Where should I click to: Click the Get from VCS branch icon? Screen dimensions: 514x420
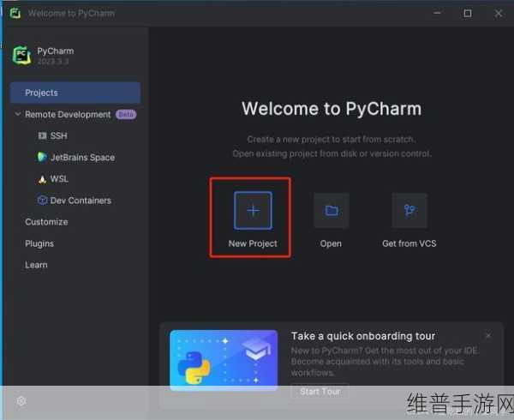coord(409,211)
